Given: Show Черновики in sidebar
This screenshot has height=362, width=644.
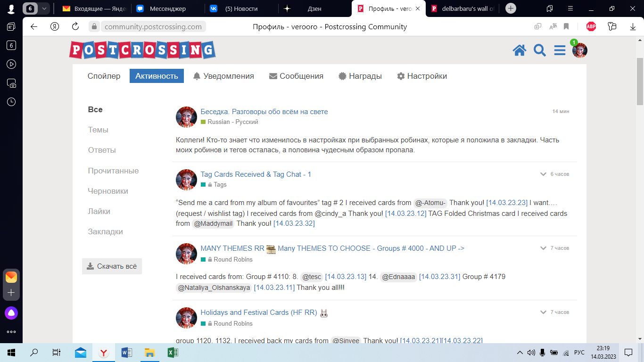Looking at the screenshot, I should pos(108,191).
